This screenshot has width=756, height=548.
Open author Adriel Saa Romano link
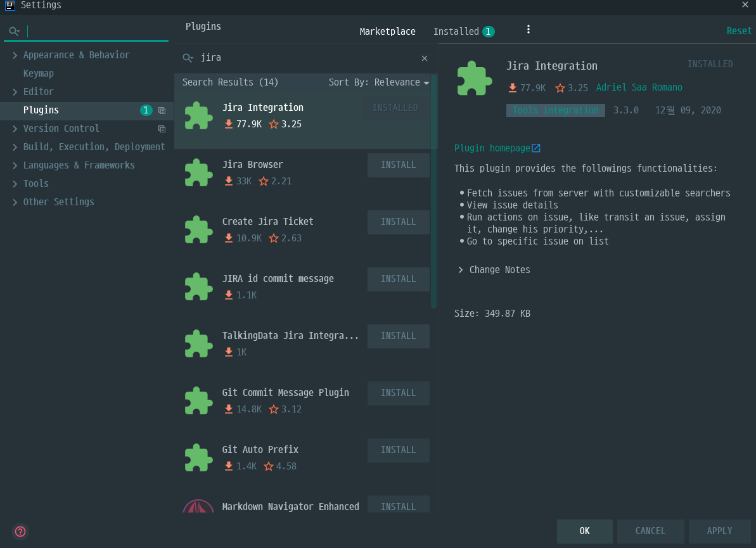639,87
